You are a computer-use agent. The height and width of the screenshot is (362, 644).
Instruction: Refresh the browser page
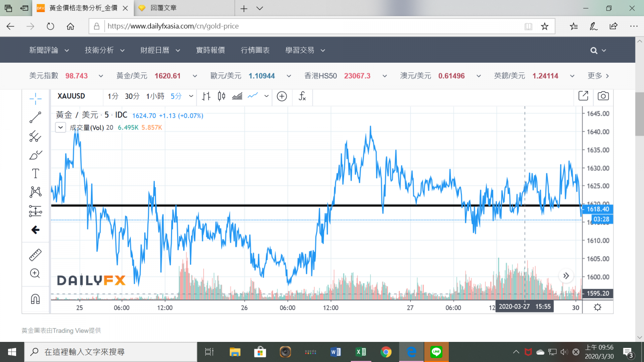(50, 26)
